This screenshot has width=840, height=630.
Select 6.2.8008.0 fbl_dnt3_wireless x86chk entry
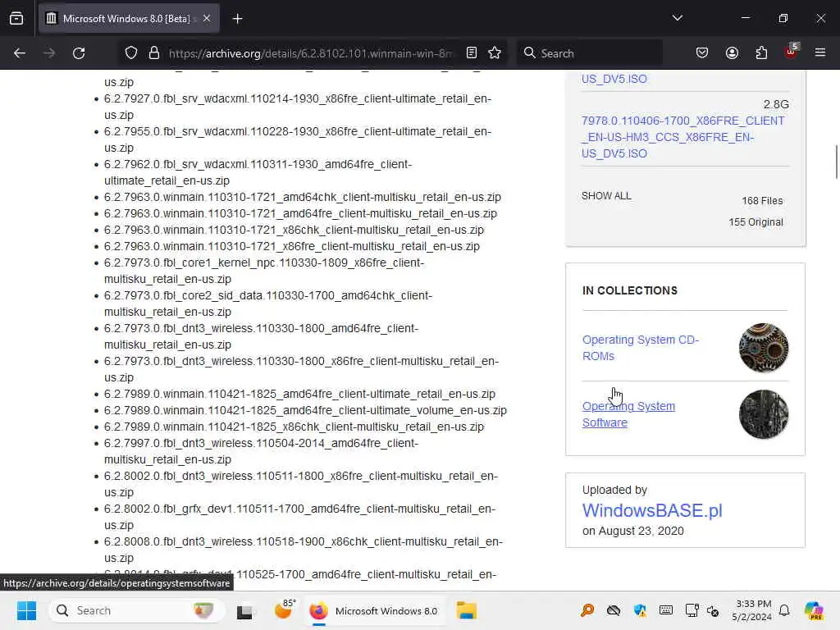click(304, 550)
